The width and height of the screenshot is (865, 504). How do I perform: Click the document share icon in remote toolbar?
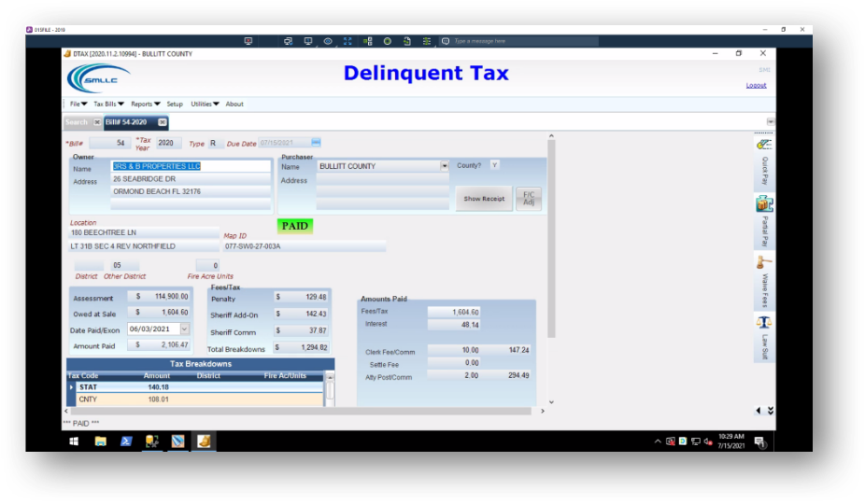[x=407, y=41]
